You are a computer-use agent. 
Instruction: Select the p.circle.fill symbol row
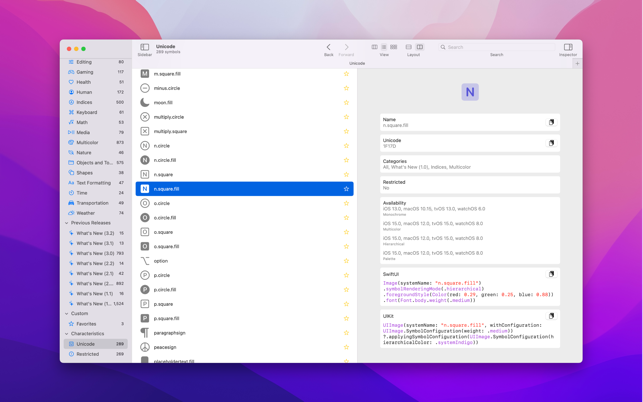pos(244,290)
